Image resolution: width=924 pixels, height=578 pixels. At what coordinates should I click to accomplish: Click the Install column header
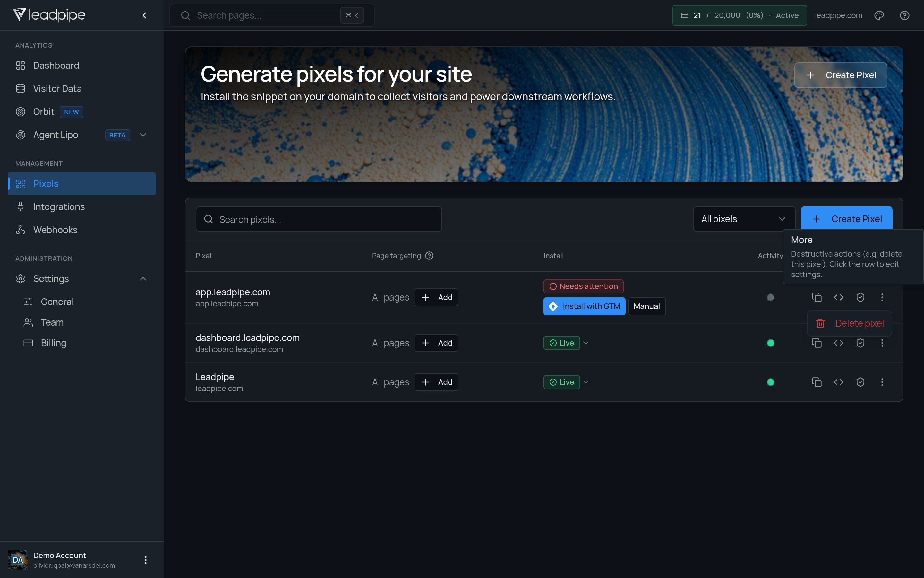tap(554, 256)
